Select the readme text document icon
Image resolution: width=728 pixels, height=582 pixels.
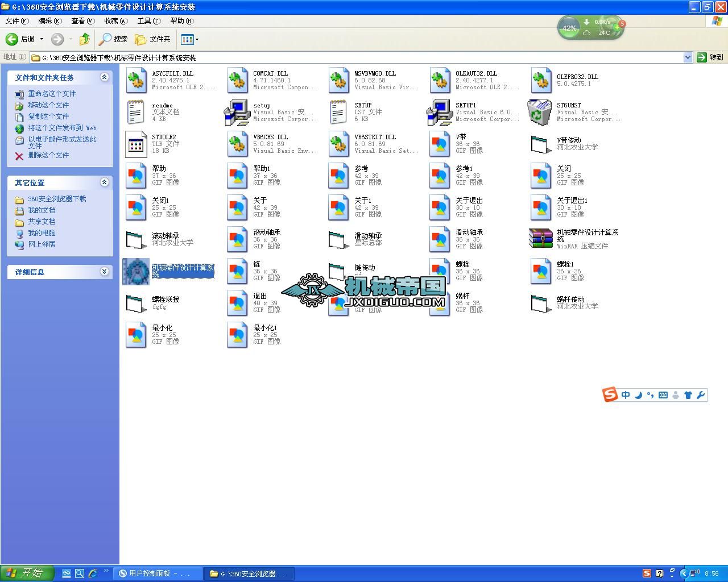click(x=136, y=112)
